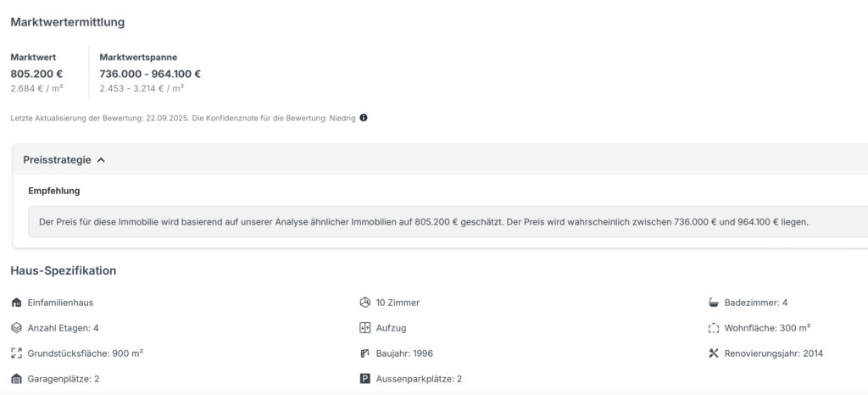Click the 10 Zimmer rooms icon

coord(365,303)
